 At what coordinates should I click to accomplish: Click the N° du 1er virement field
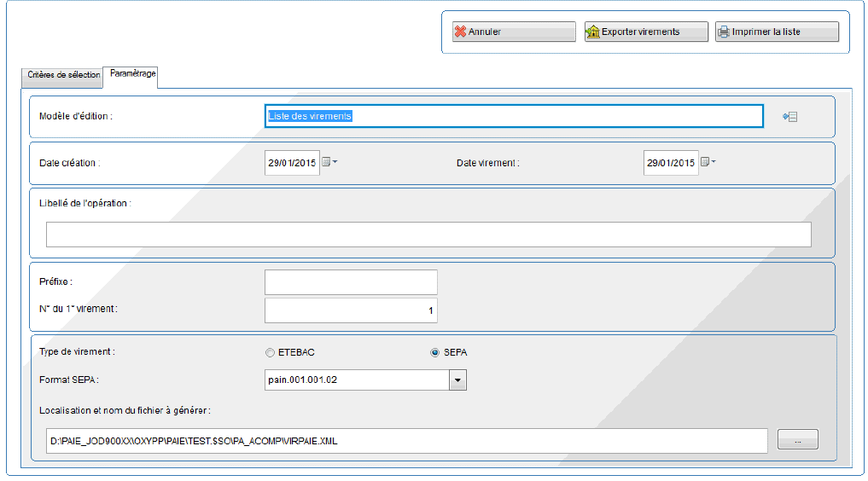click(351, 310)
